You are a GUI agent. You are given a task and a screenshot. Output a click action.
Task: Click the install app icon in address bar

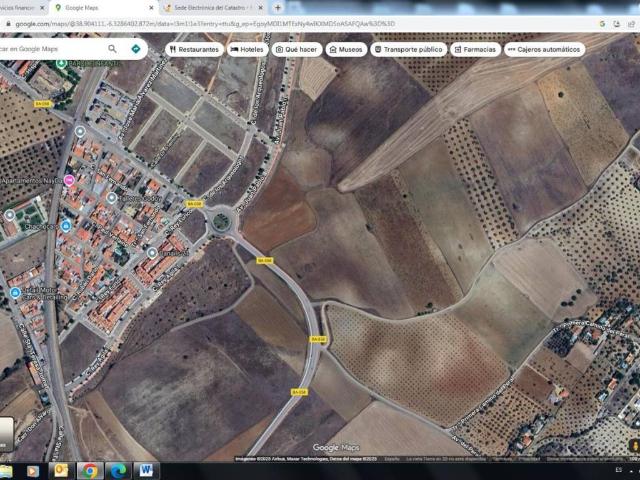coord(617,24)
